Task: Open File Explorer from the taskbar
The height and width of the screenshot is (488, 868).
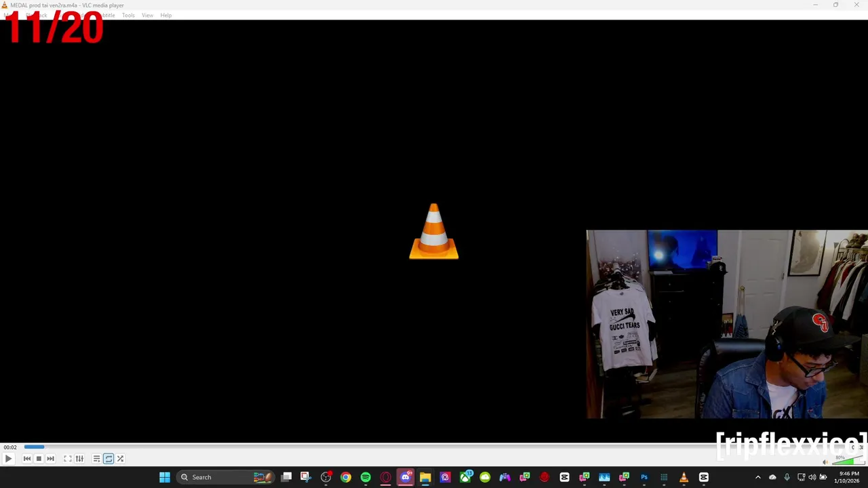Action: pyautogui.click(x=425, y=477)
